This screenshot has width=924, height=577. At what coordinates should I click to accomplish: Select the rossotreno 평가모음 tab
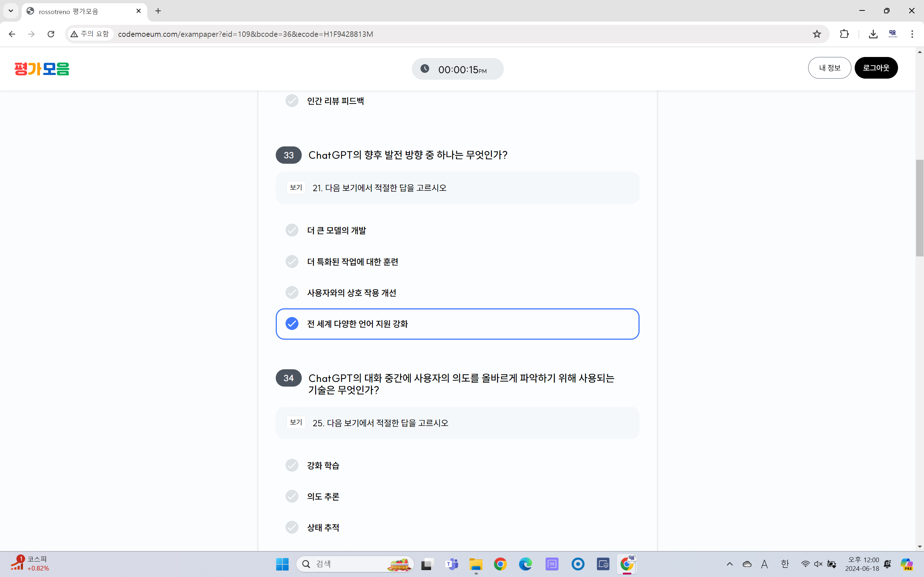pyautogui.click(x=77, y=11)
